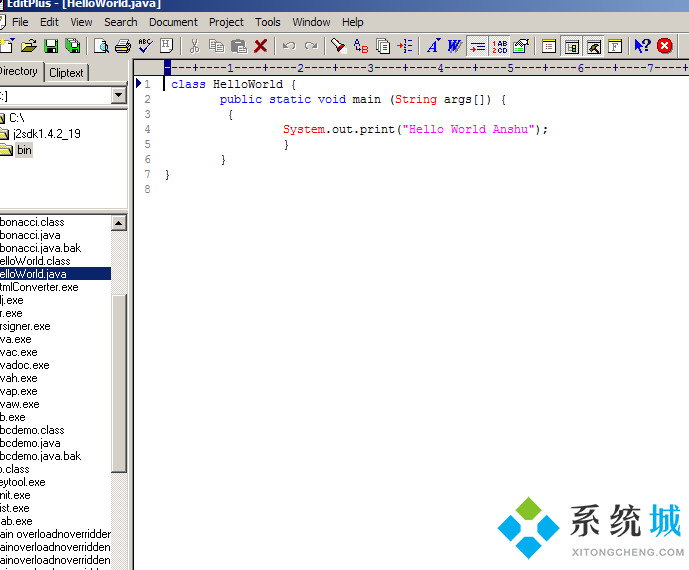Switch to the Directory tab

point(20,71)
